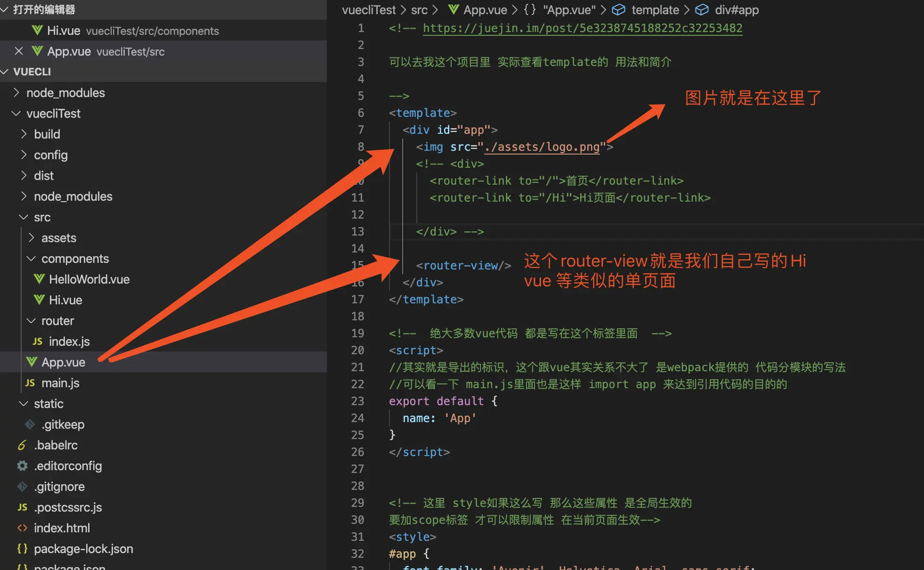This screenshot has height=570, width=924.
Task: Click JS icon of router index.js
Action: (x=38, y=342)
